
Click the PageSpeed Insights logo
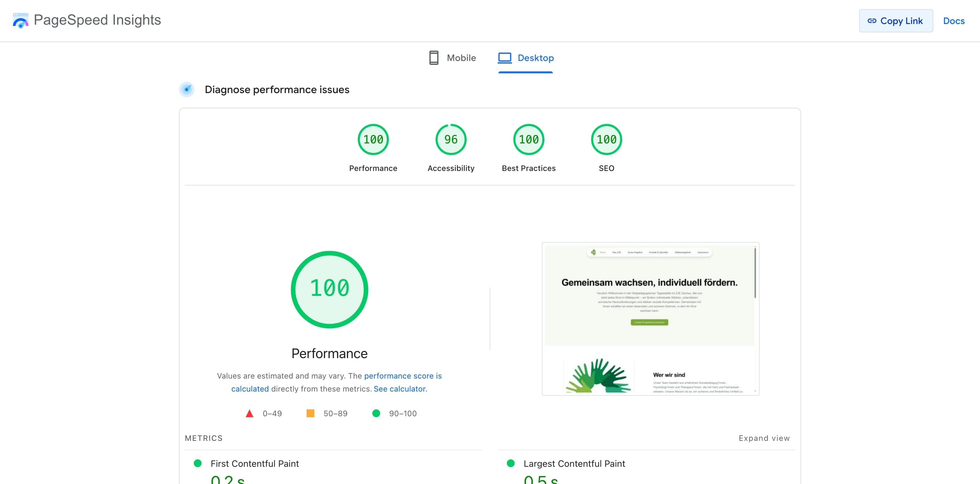tap(20, 20)
